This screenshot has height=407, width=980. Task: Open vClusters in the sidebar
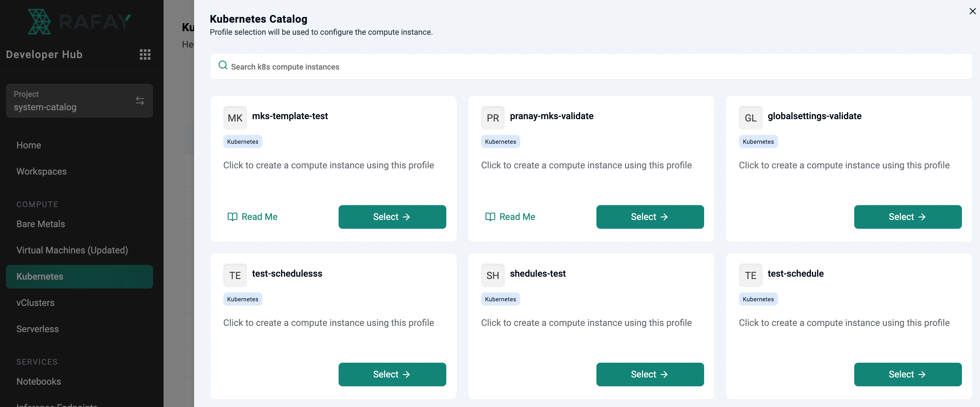(35, 303)
